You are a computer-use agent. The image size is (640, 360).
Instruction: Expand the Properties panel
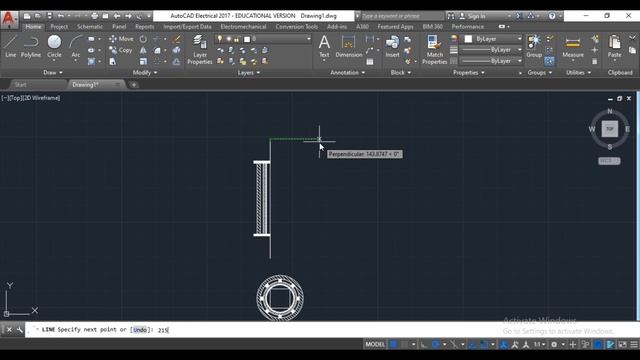[x=469, y=73]
